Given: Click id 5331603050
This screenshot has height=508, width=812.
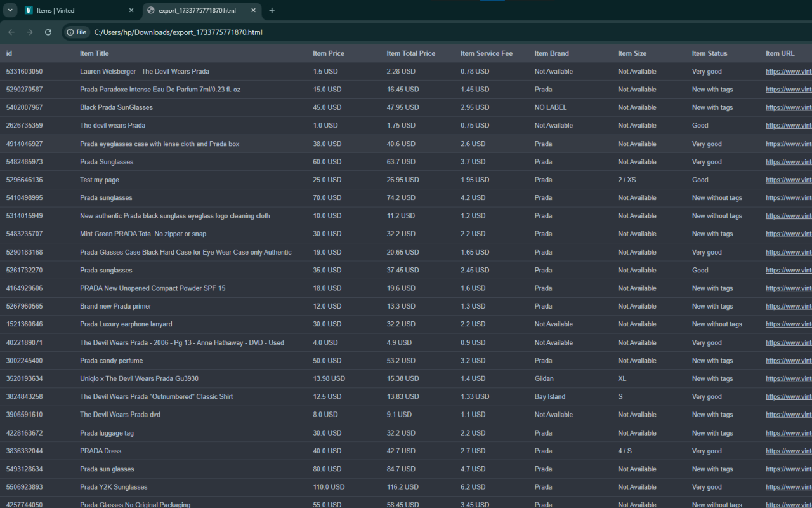Looking at the screenshot, I should coord(24,72).
